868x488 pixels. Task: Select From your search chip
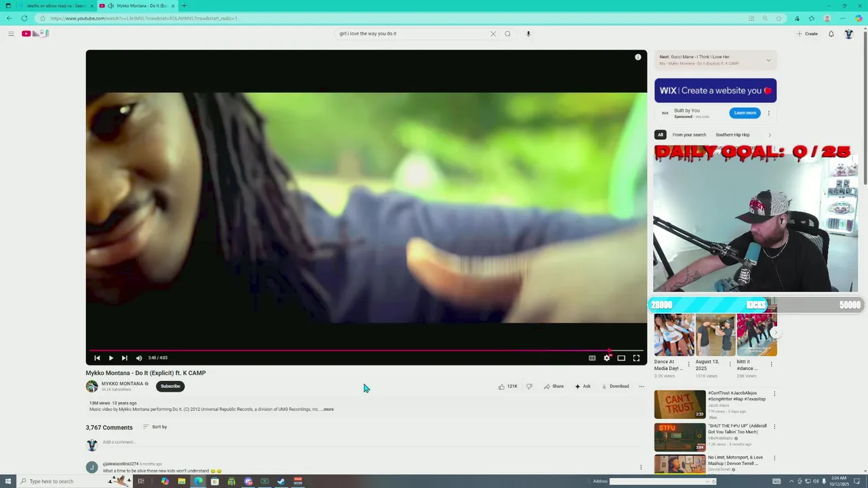click(x=689, y=135)
